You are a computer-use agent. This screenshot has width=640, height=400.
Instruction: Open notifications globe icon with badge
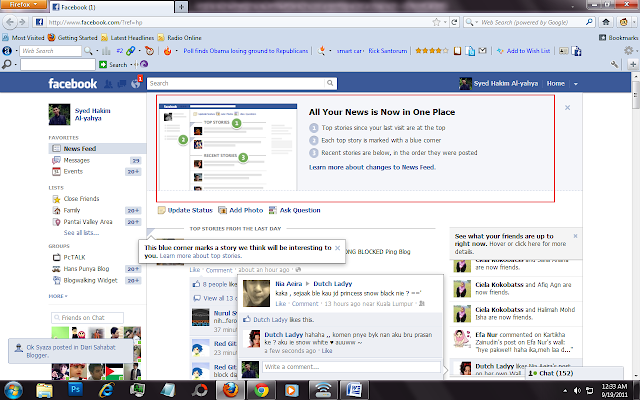tap(136, 84)
